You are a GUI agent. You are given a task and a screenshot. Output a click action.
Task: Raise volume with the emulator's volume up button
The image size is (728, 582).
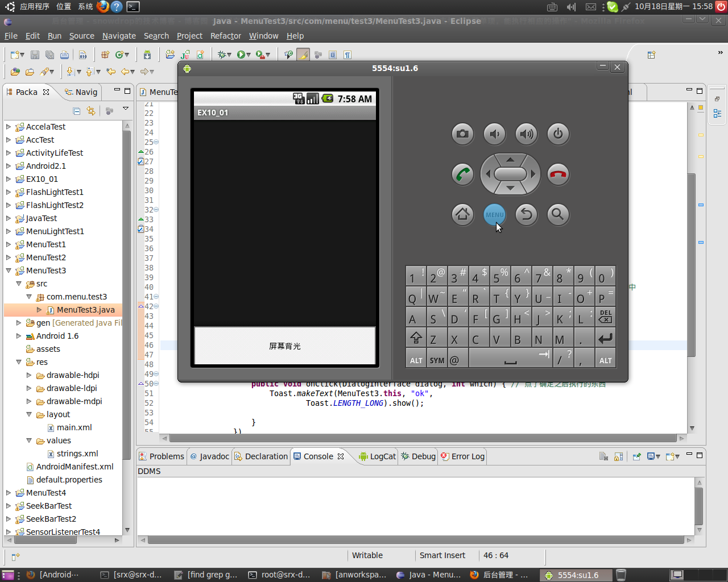point(526,134)
